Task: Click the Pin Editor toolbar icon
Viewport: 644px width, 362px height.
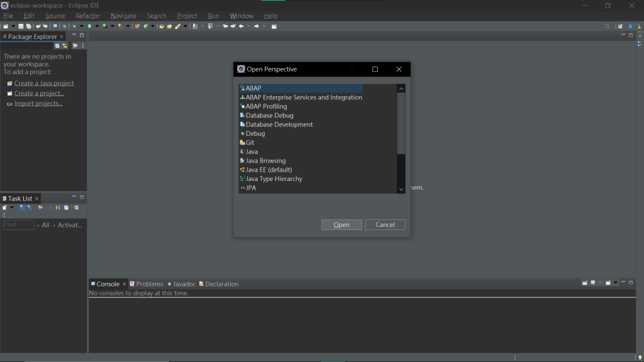Action: [x=274, y=26]
